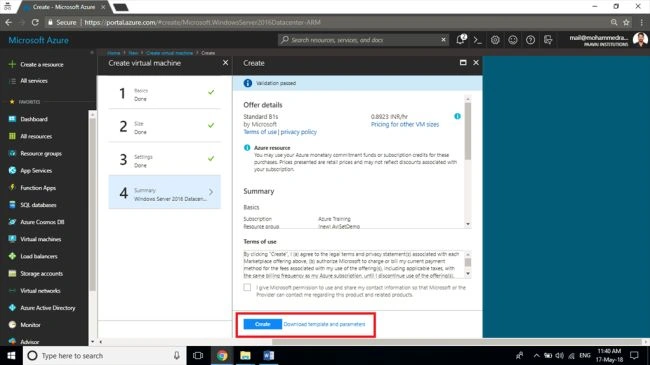Open the notifications bell icon

pyautogui.click(x=461, y=40)
